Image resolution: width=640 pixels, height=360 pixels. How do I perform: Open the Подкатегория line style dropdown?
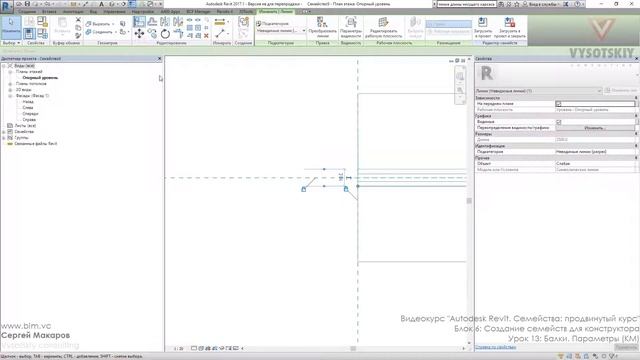281,31
